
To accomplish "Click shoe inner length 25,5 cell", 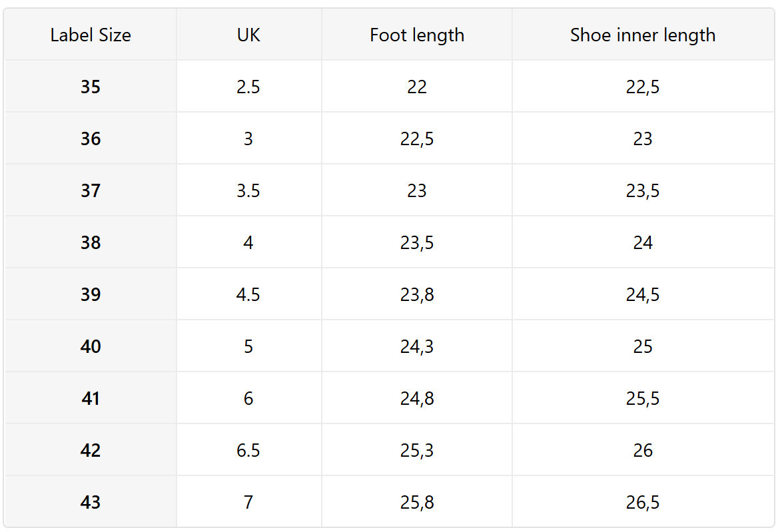I will click(643, 398).
